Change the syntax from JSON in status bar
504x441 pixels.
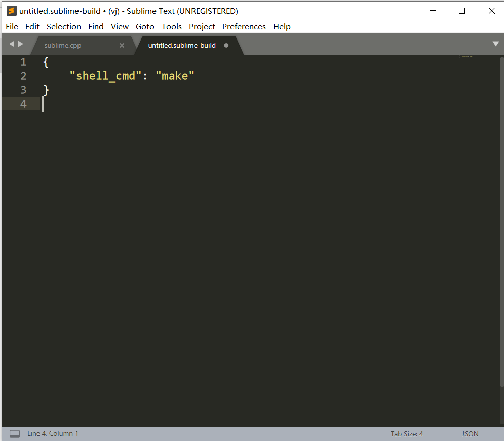coord(470,434)
